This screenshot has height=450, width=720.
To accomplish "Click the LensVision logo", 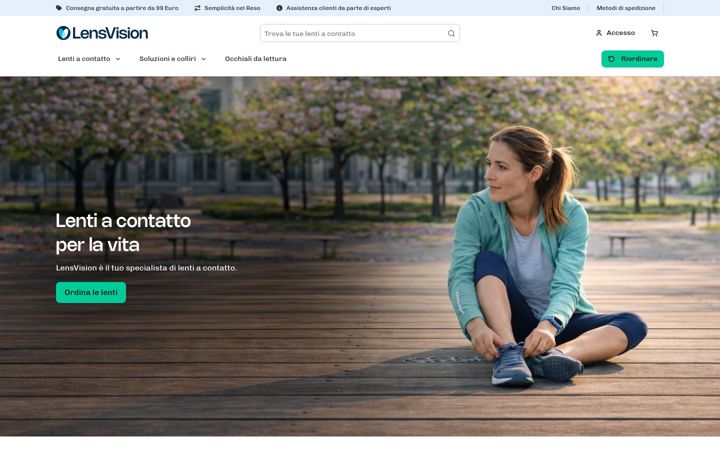I will coord(102,33).
